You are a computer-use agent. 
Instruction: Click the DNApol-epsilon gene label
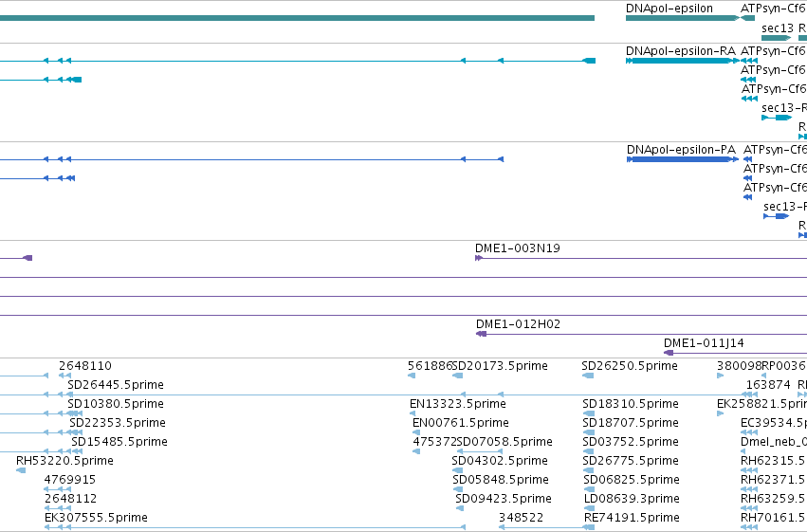click(669, 9)
